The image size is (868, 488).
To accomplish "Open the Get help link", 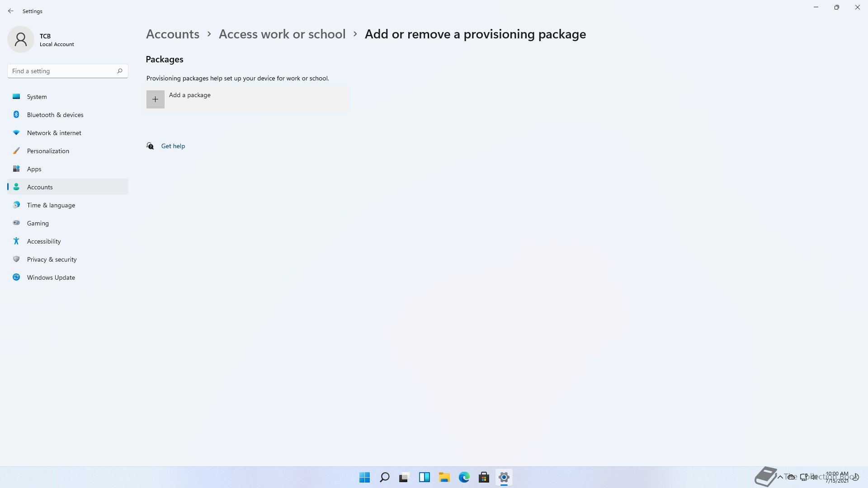I will [x=173, y=146].
